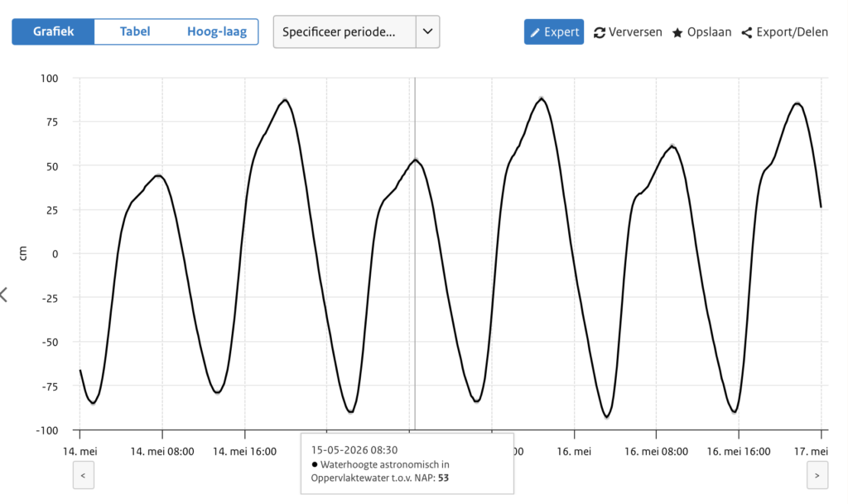Select the Hoog-laag tab

coord(216,32)
